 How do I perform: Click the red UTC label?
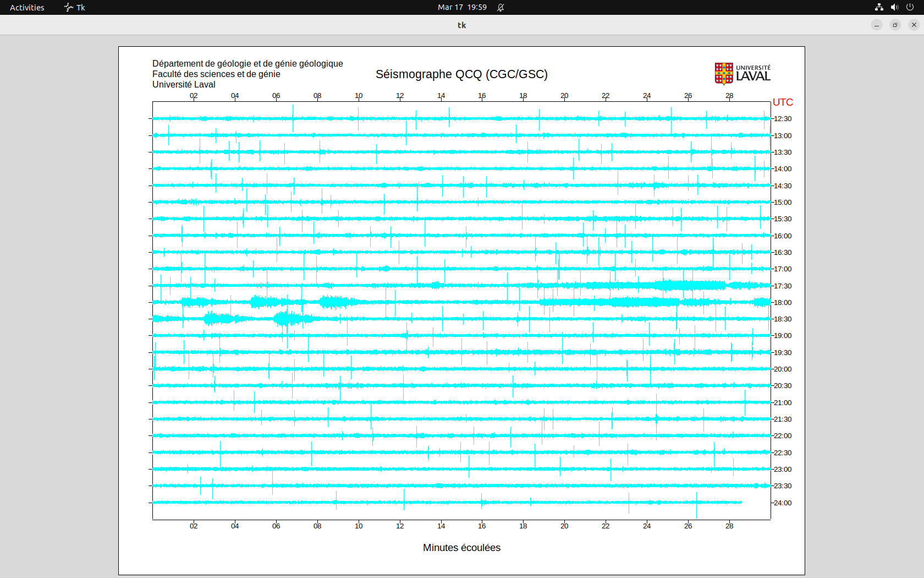(783, 102)
